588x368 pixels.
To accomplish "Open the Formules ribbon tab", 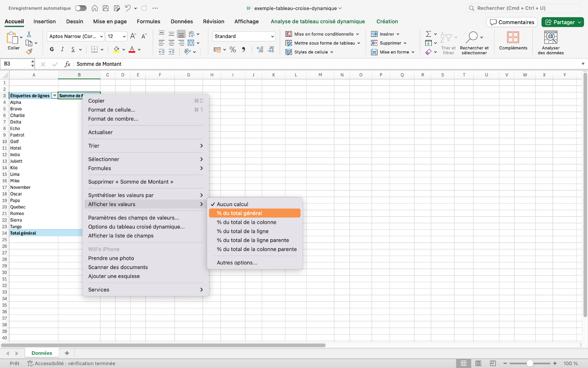I will 148,21.
